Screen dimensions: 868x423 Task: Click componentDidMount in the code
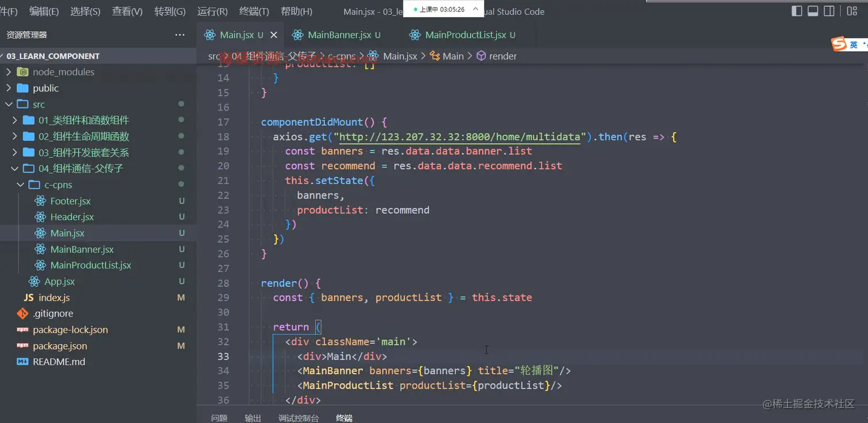312,122
